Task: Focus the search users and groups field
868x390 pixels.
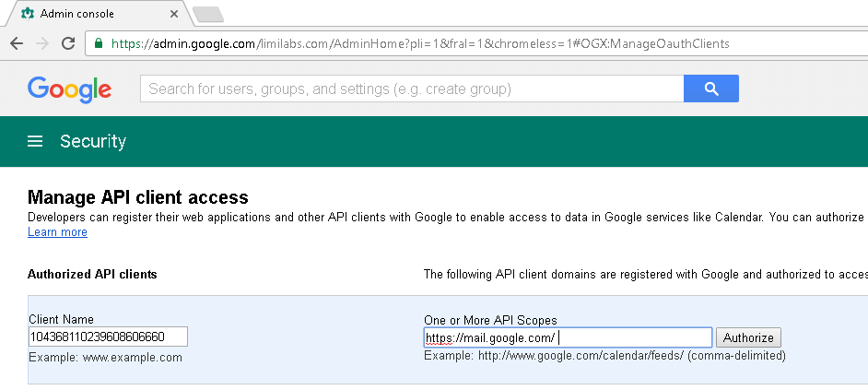Action: [412, 89]
